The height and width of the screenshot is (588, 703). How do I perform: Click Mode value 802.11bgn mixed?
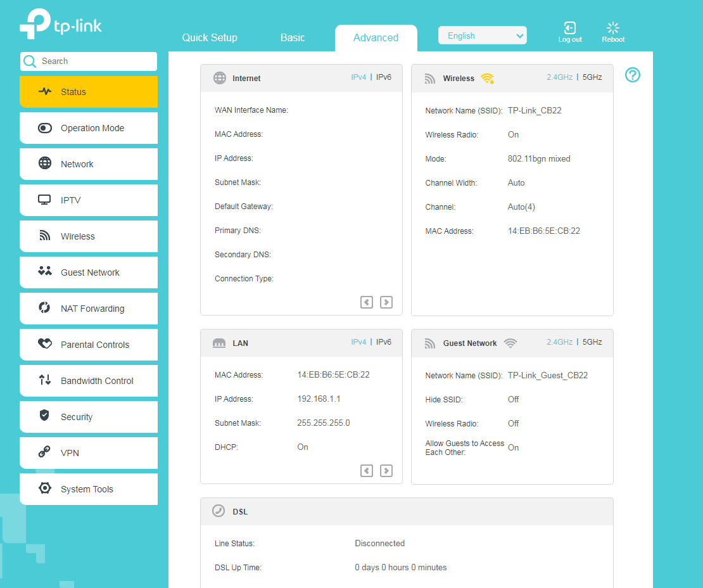tap(539, 159)
